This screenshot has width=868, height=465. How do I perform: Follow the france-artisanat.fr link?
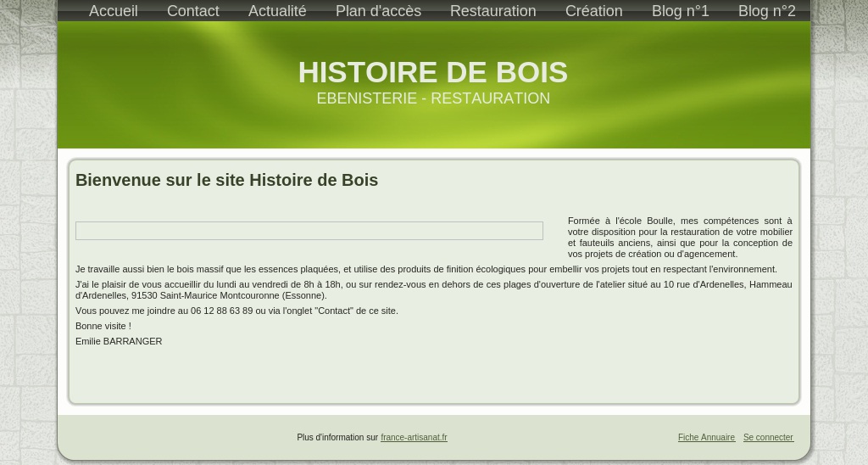[414, 437]
